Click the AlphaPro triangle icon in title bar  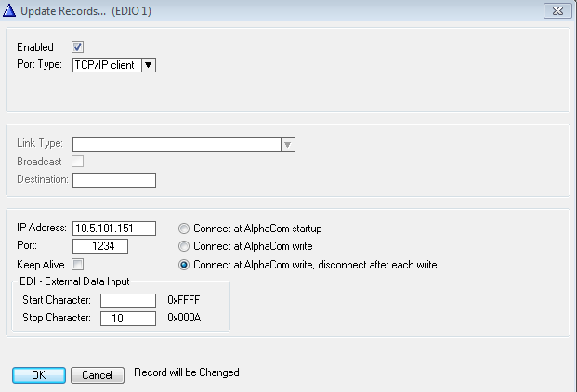click(x=9, y=10)
